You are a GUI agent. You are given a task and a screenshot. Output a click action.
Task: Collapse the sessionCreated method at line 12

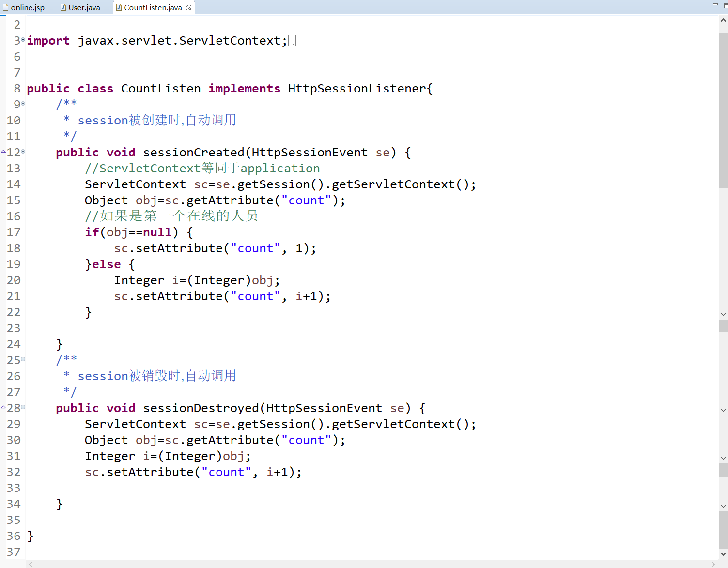click(x=23, y=152)
